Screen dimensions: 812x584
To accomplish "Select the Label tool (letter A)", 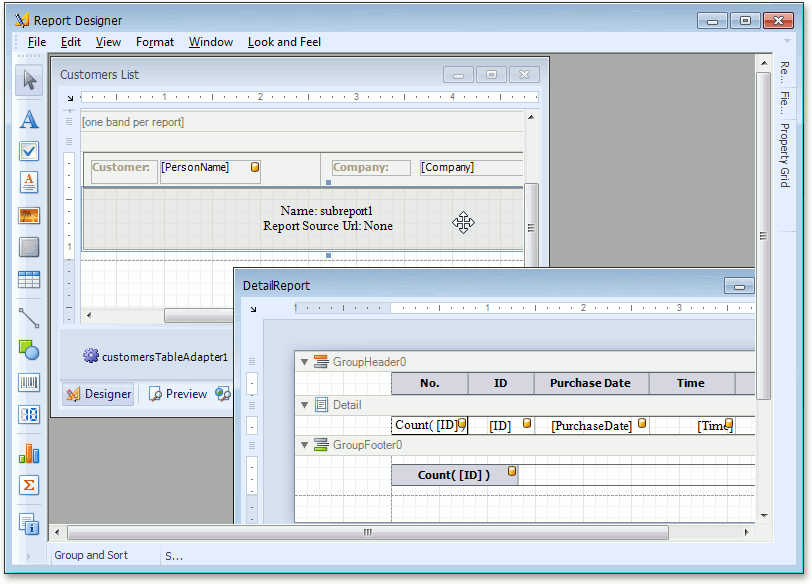I will pos(29,119).
